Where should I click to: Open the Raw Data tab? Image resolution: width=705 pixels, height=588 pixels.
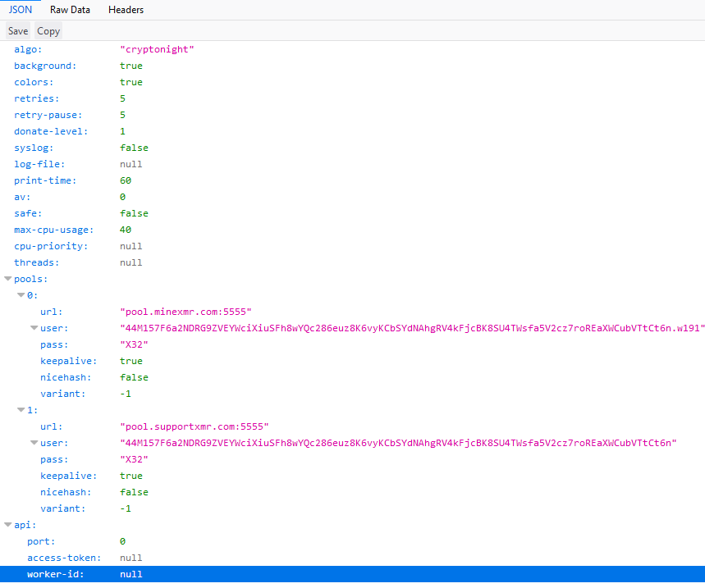click(70, 10)
